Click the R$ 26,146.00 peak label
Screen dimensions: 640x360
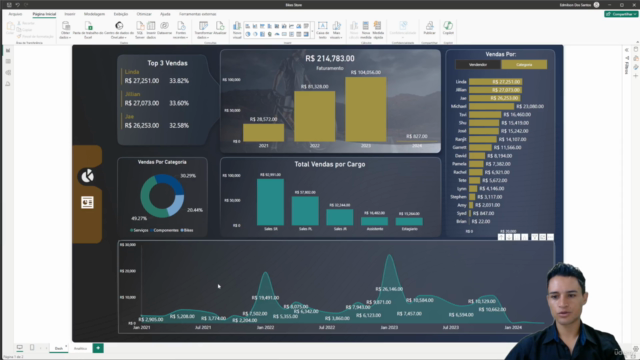[389, 289]
